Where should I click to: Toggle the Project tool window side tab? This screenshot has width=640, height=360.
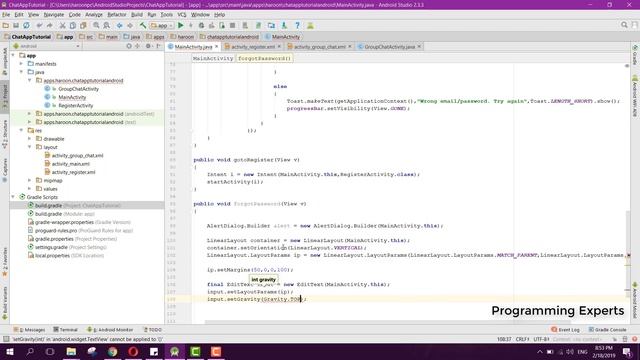pyautogui.click(x=5, y=97)
